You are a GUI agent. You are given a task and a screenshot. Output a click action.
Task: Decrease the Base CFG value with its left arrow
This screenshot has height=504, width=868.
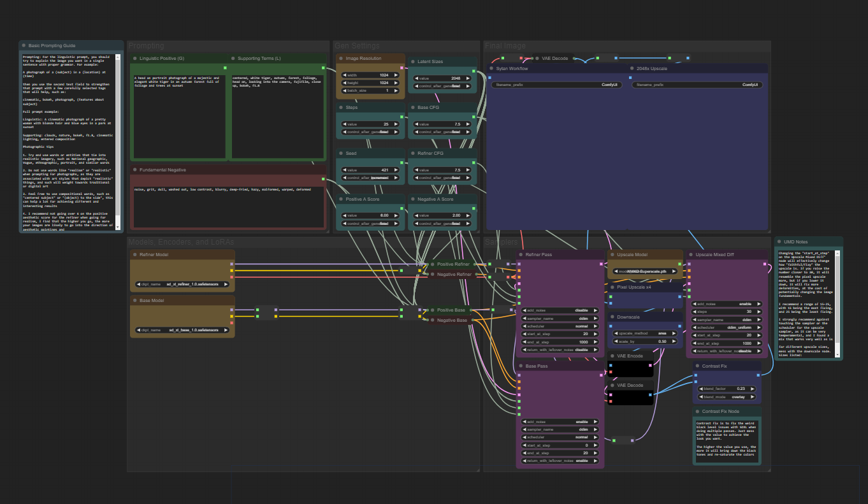(417, 124)
